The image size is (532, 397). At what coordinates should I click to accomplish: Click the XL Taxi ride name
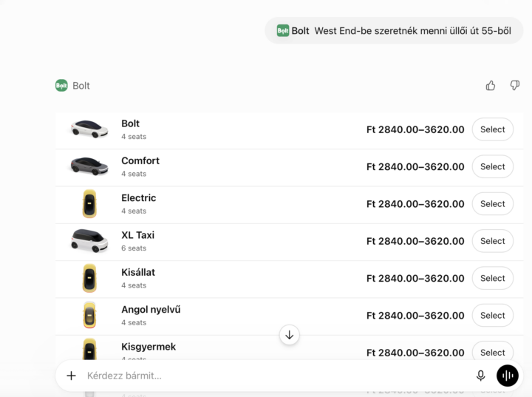coord(137,235)
